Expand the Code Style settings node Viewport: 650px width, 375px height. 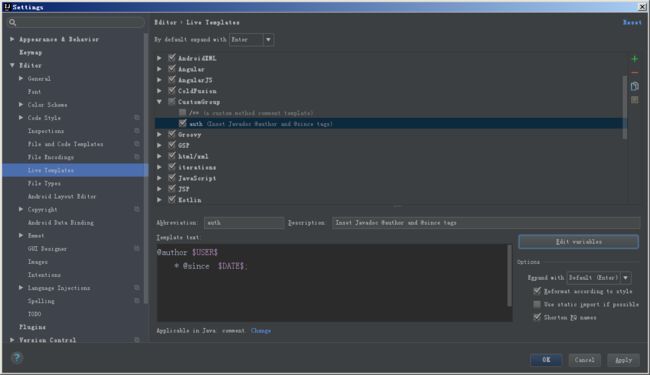tap(21, 118)
